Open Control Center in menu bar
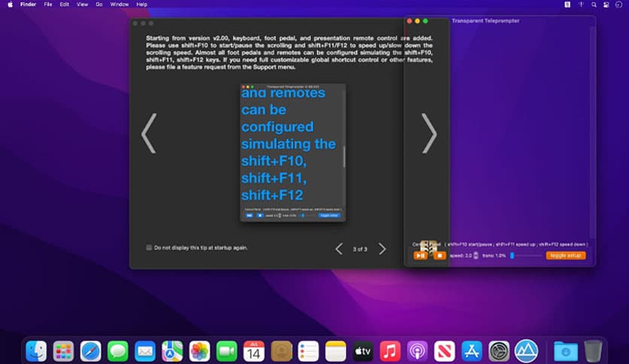Image resolution: width=629 pixels, height=364 pixels. [606, 5]
